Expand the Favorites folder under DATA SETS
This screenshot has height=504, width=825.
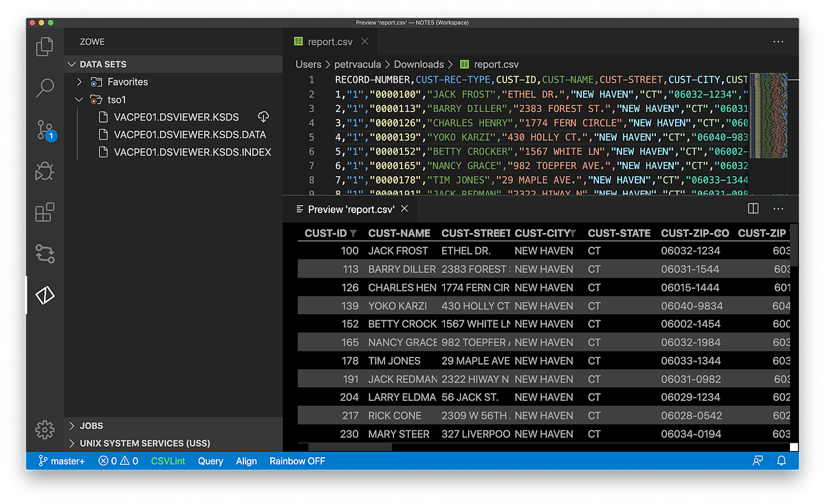click(x=79, y=81)
